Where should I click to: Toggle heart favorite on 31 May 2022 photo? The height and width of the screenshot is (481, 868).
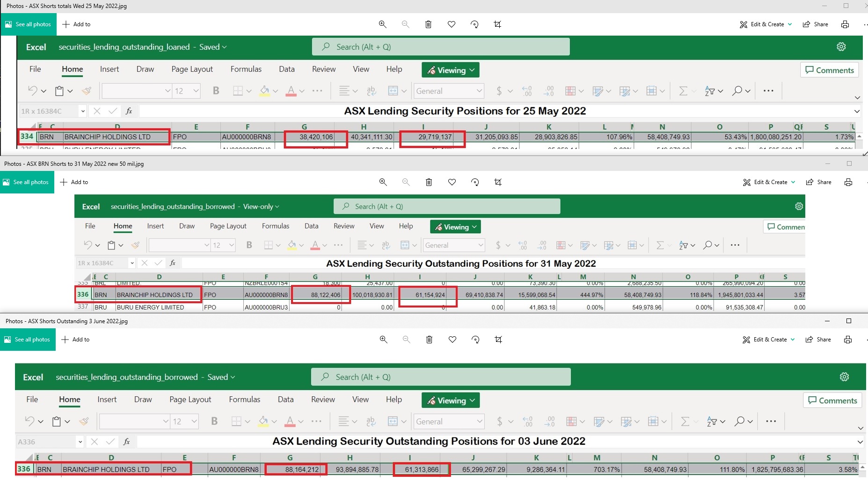(452, 182)
